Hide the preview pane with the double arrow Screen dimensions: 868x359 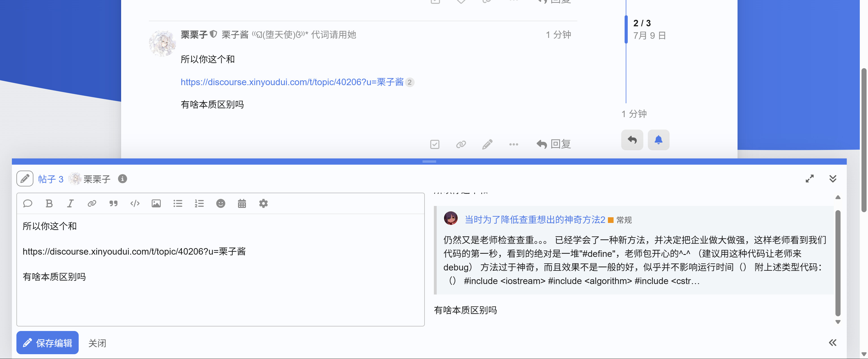pyautogui.click(x=832, y=343)
